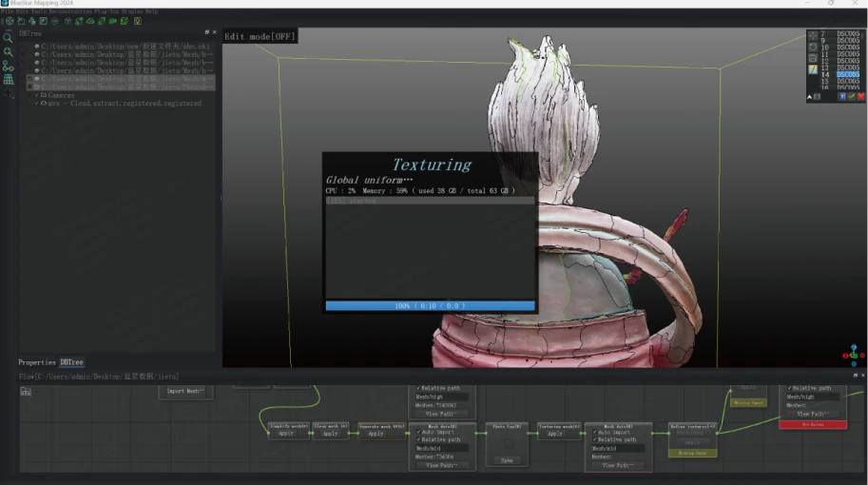Switch to the Properties tab
This screenshot has width=868, height=485.
point(37,362)
